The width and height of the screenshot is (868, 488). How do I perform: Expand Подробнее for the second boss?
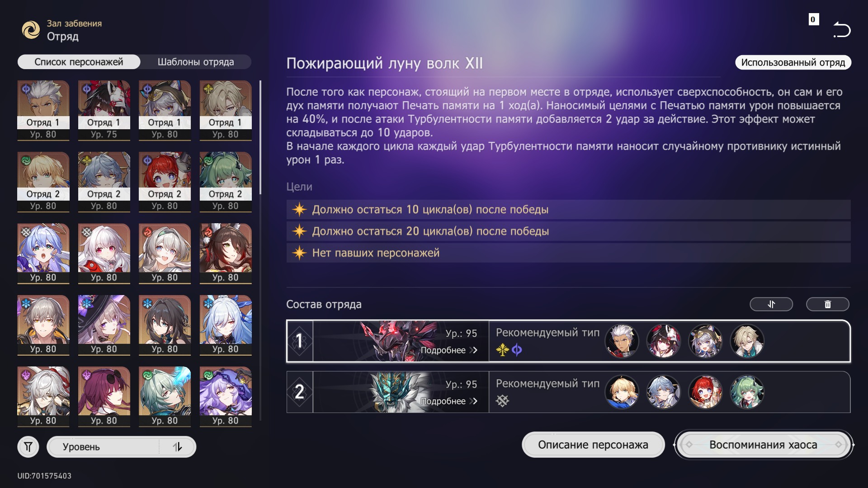point(449,401)
